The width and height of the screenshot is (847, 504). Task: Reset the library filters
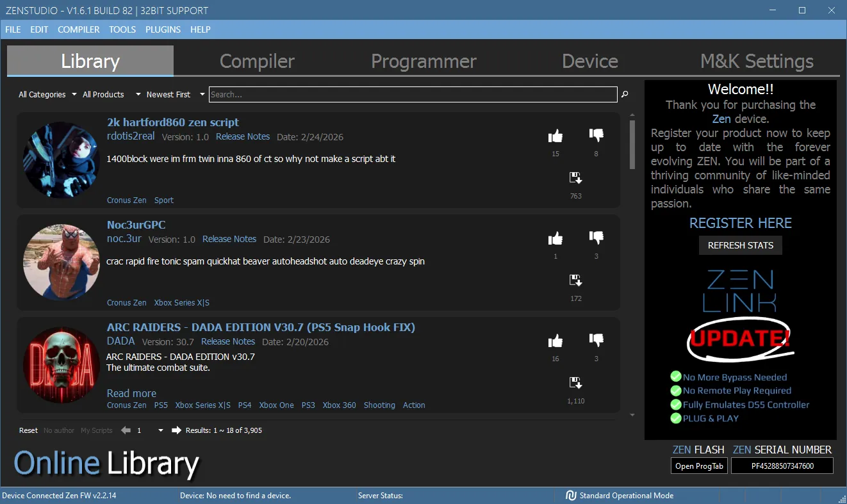tap(28, 430)
